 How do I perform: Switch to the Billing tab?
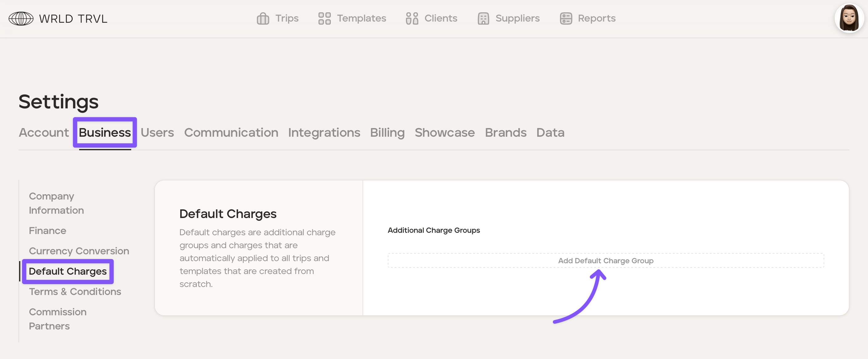[x=387, y=133]
